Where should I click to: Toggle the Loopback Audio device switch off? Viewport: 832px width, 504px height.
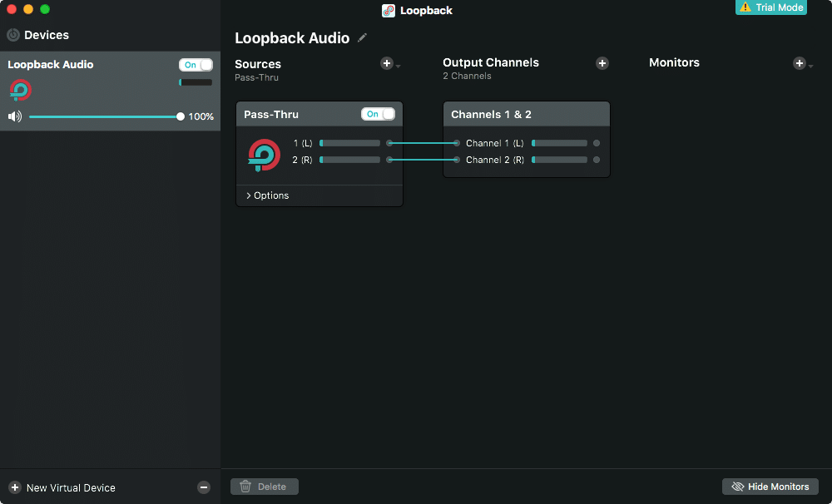click(196, 65)
